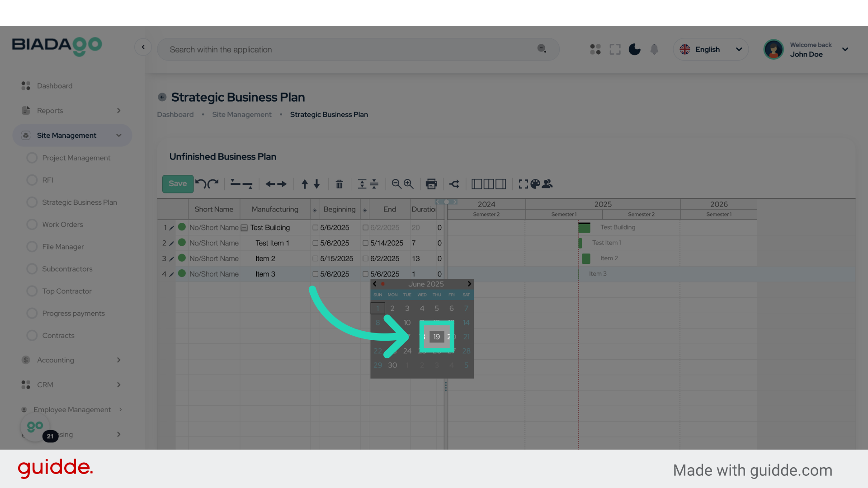Image resolution: width=868 pixels, height=488 pixels.
Task: Toggle dark mode moon icon
Action: tap(634, 49)
